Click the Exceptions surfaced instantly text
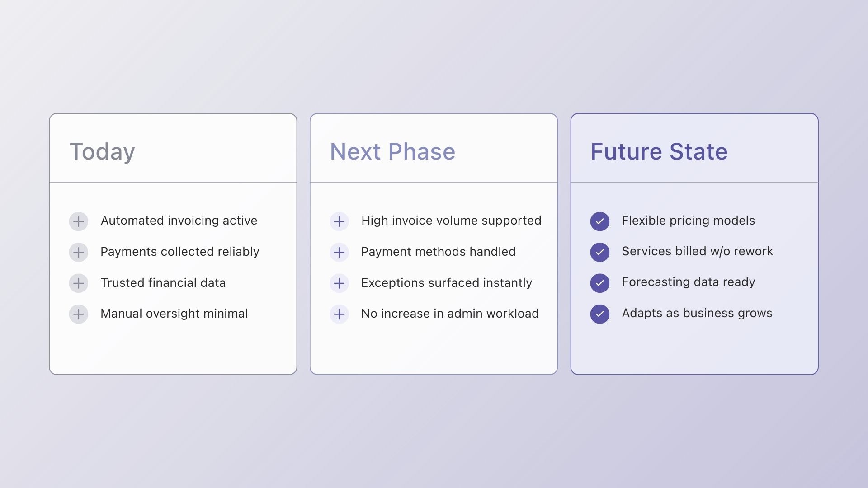 (447, 283)
